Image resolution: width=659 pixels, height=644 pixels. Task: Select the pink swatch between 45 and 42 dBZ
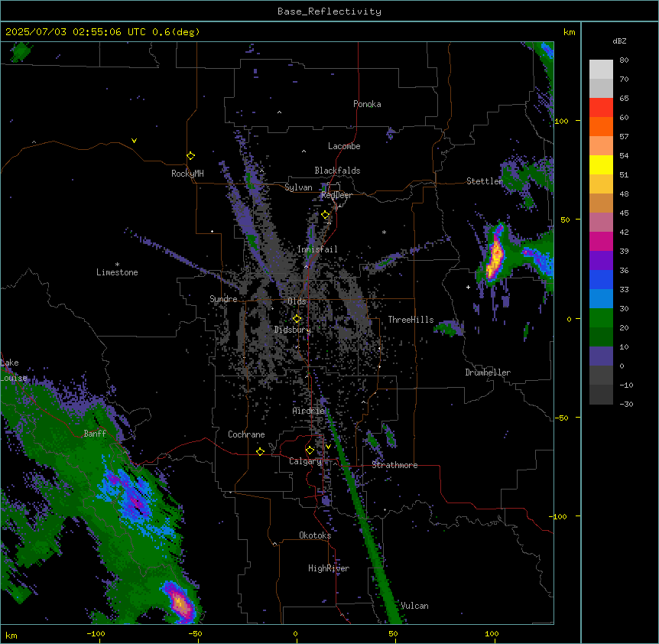[601, 223]
